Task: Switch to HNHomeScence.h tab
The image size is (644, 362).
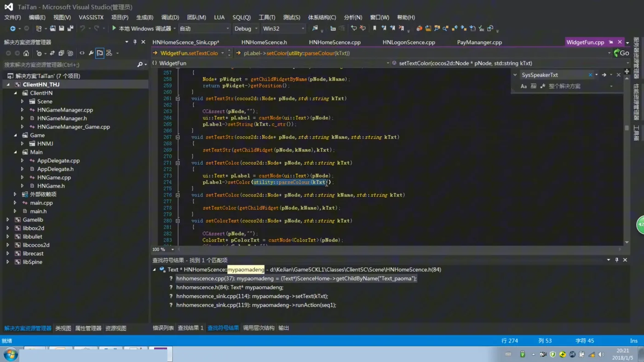Action: (x=264, y=42)
